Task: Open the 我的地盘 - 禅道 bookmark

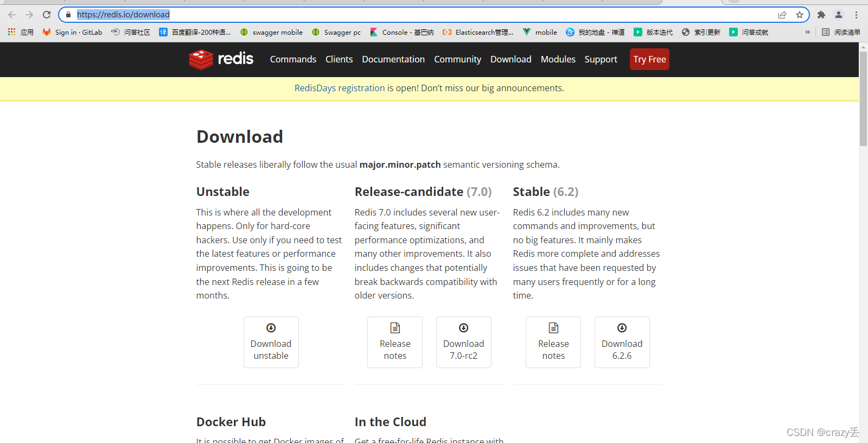Action: 595,32
